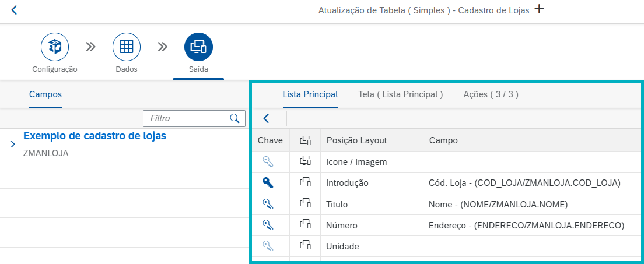Click the search magnifier in the Filtro field

click(x=235, y=118)
